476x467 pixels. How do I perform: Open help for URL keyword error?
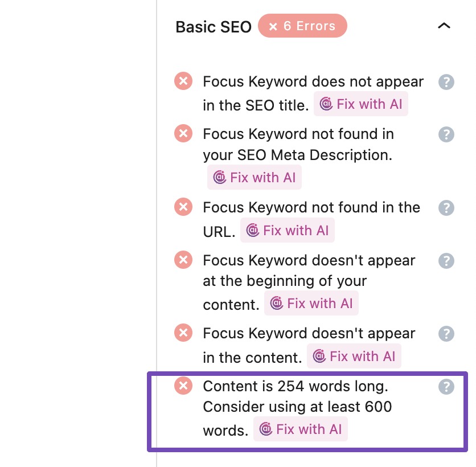(x=446, y=208)
